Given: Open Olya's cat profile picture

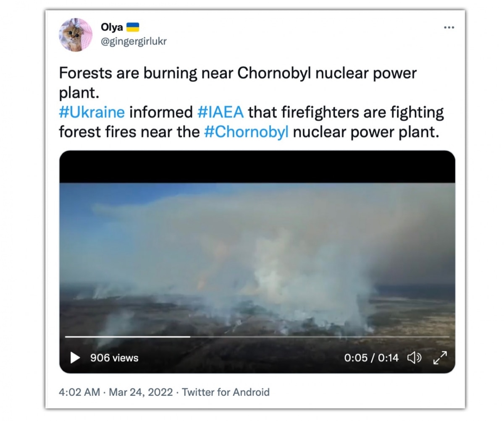Looking at the screenshot, I should 76,35.
